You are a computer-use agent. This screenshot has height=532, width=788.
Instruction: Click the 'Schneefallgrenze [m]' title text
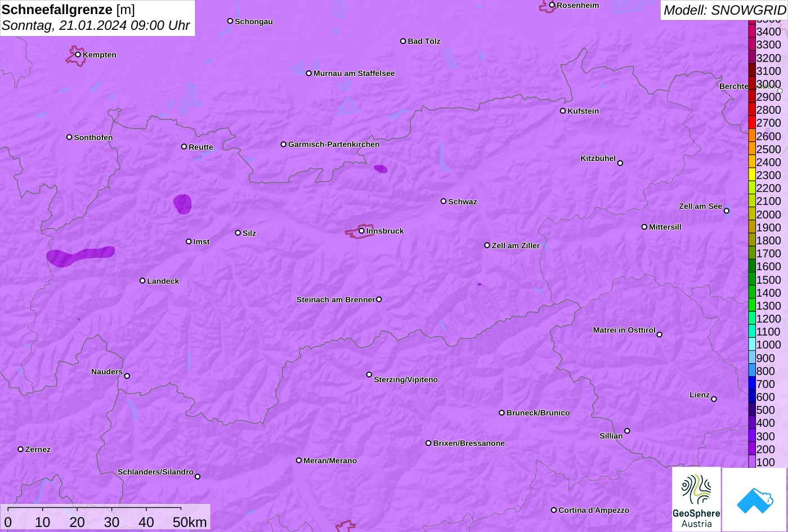click(x=68, y=10)
